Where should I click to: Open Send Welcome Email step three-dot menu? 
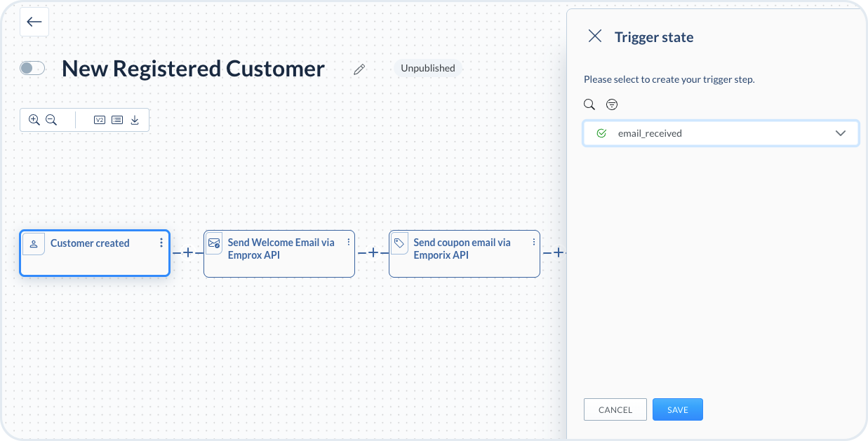(349, 242)
